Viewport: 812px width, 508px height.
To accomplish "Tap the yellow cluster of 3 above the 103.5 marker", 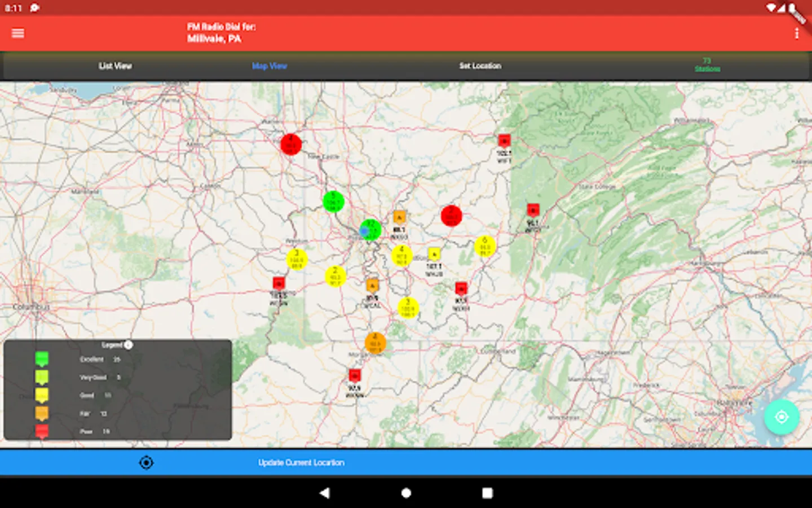I will pyautogui.click(x=297, y=259).
